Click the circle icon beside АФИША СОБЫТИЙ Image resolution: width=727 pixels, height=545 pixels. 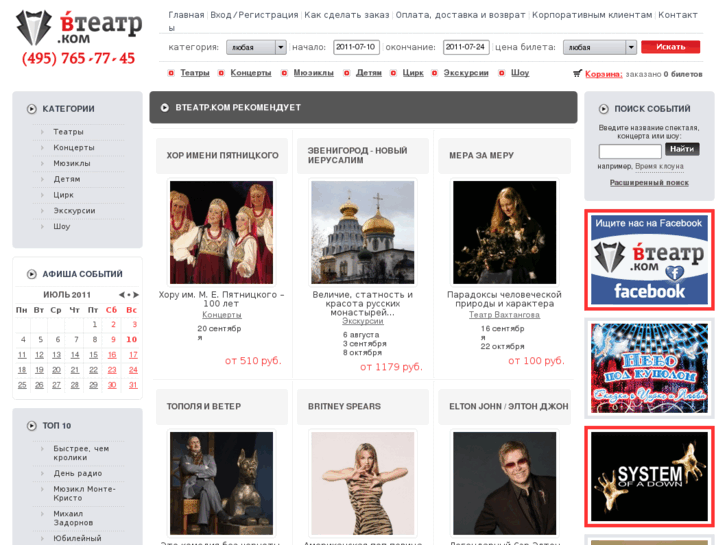pos(32,274)
